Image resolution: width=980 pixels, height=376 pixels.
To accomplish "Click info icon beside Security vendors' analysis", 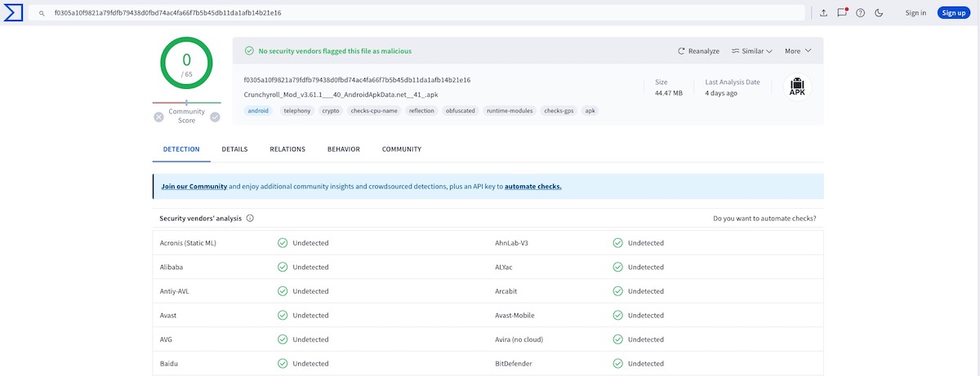I will pos(250,218).
